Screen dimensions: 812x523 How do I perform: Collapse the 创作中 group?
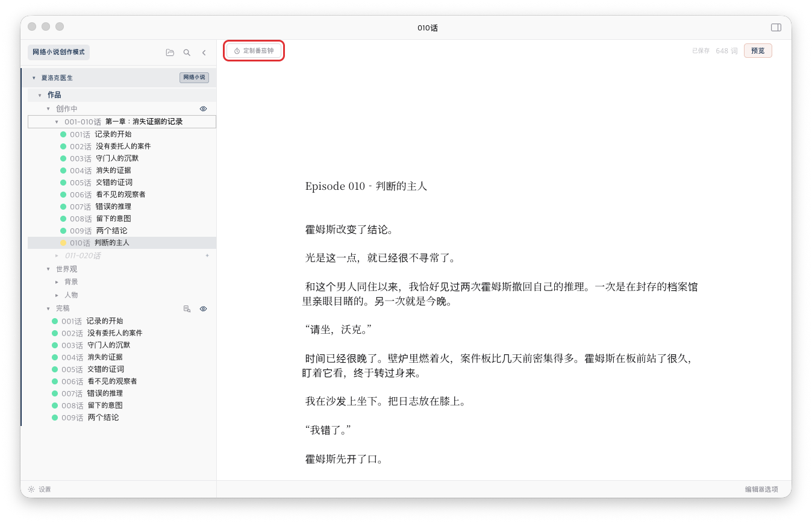coord(48,109)
